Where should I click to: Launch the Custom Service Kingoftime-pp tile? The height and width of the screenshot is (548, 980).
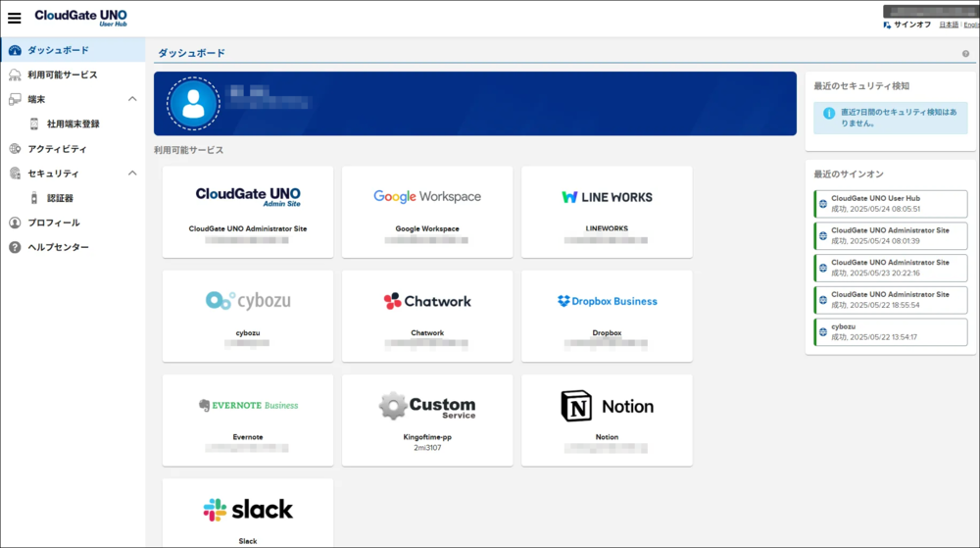427,421
